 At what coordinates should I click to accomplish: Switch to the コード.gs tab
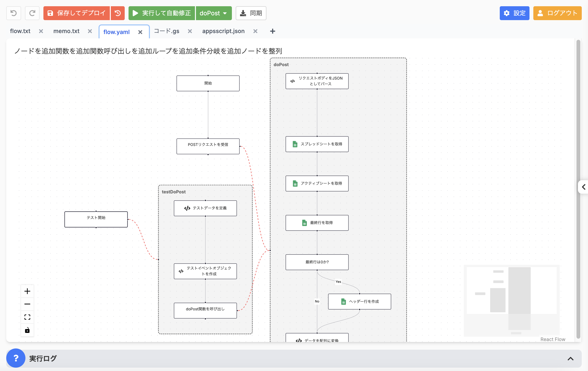pyautogui.click(x=167, y=31)
